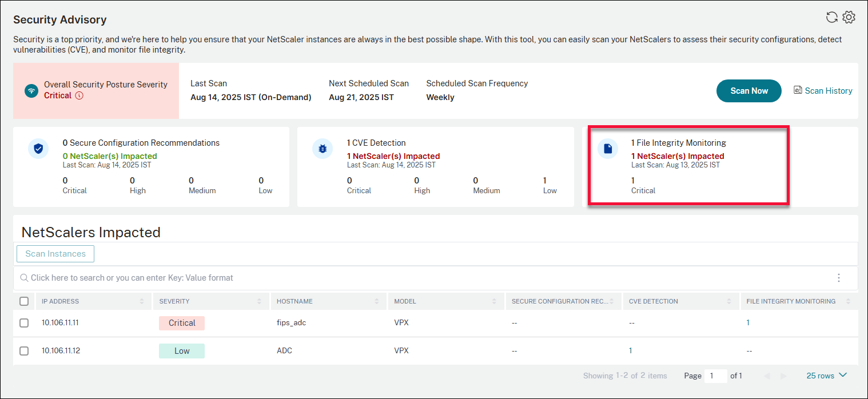Click the 'Aug 21, 2025 IST' next scan value
868x399 pixels.
pyautogui.click(x=361, y=97)
